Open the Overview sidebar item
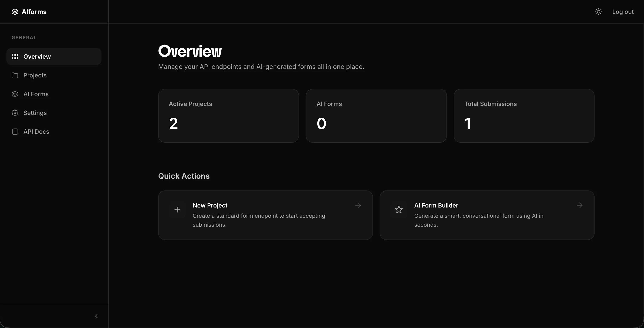The width and height of the screenshot is (644, 328). click(54, 57)
